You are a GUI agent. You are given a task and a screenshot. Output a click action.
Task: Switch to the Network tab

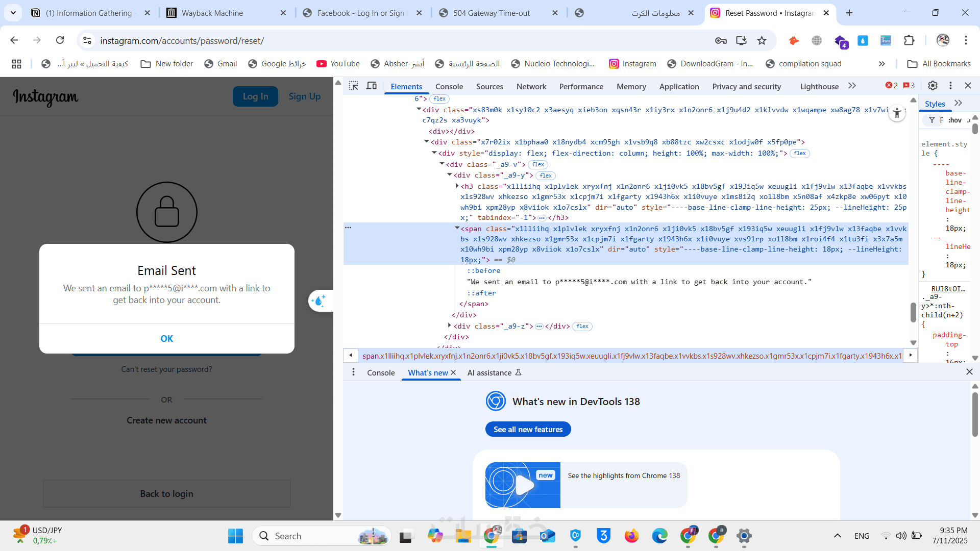click(531, 86)
